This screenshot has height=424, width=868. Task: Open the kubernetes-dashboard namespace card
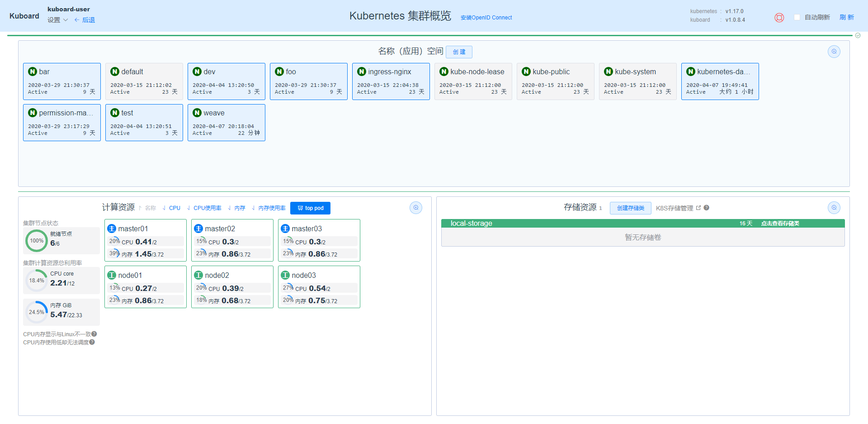click(x=720, y=81)
